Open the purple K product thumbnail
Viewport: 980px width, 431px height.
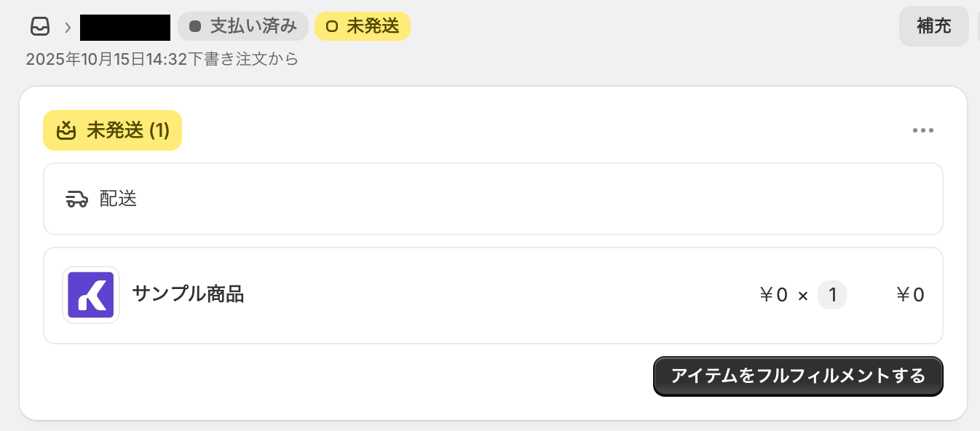[91, 295]
